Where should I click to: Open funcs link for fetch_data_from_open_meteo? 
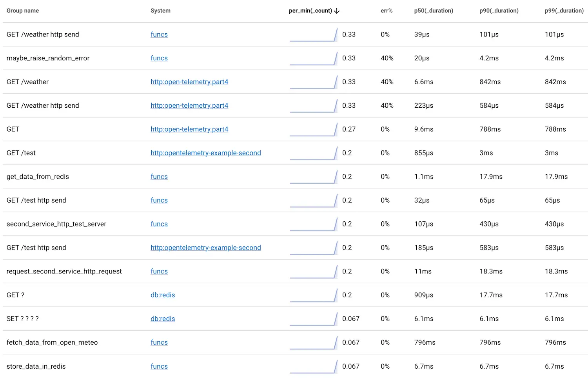[159, 342]
